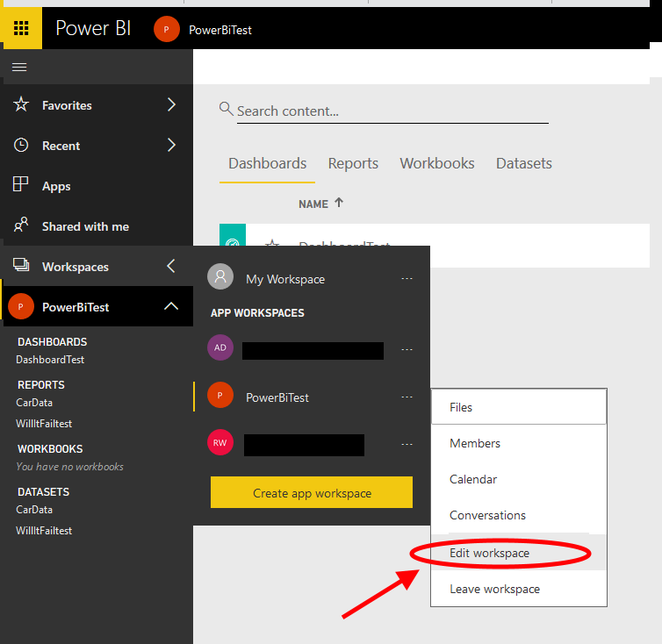Viewport: 662px width, 644px height.
Task: Click PowerBiTest label in top header
Action: (220, 30)
